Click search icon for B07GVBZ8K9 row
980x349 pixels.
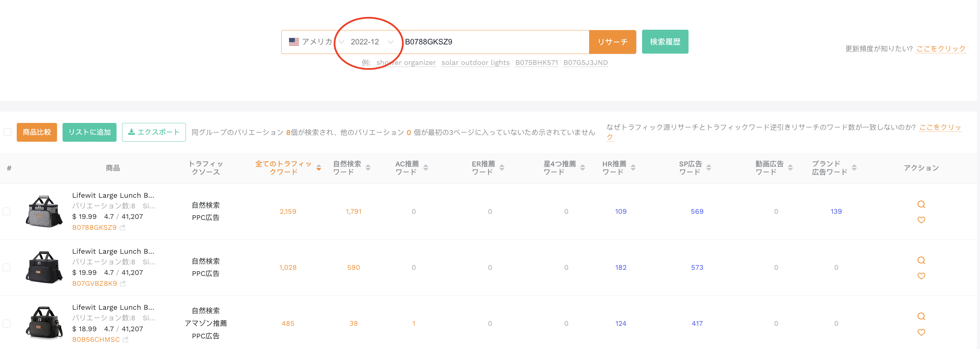(921, 261)
